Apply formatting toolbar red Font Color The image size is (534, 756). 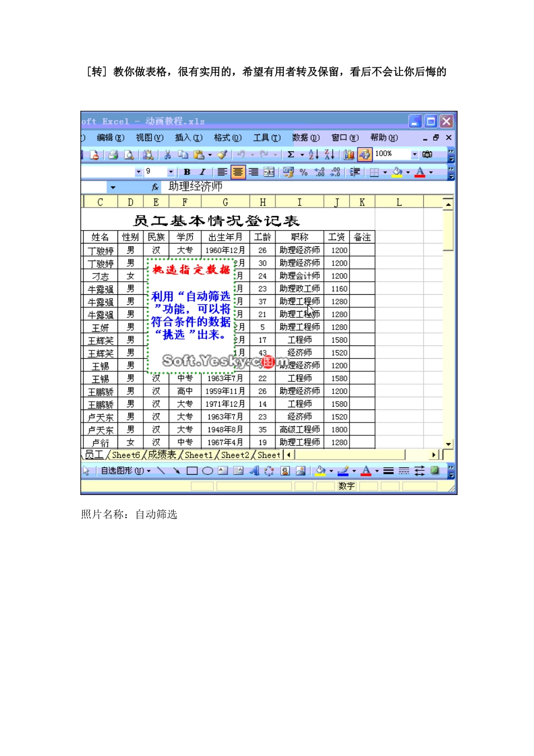pos(420,172)
